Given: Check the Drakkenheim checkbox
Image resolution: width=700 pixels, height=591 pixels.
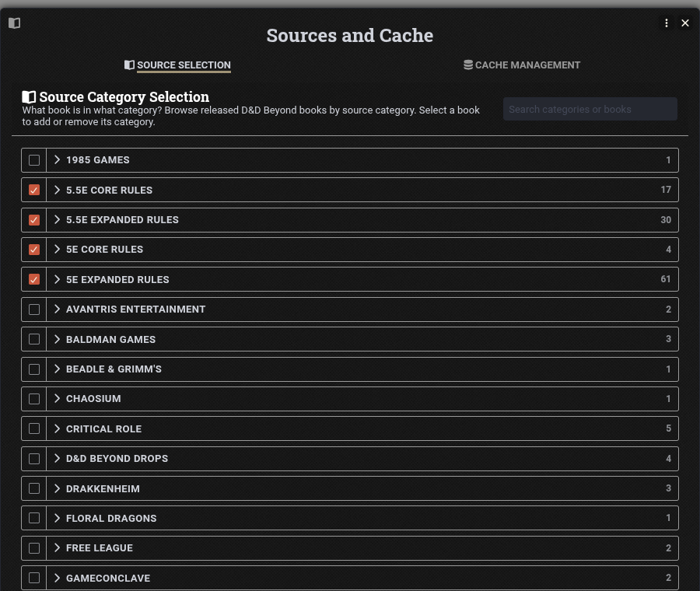Looking at the screenshot, I should click(x=34, y=488).
